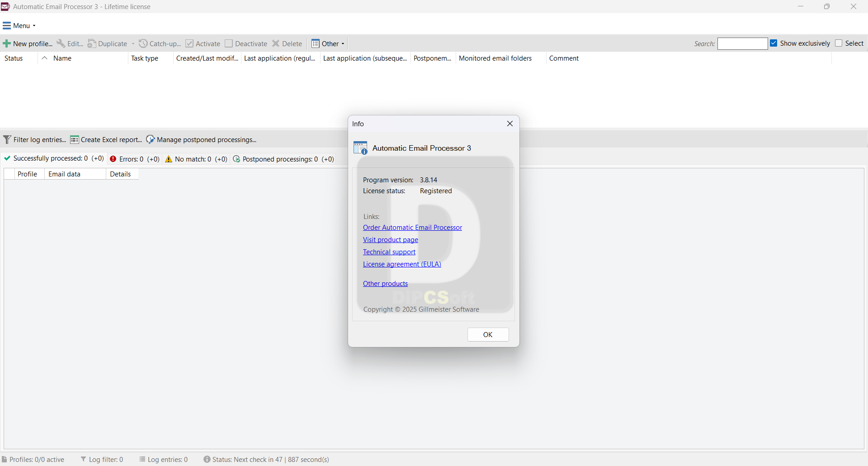This screenshot has width=868, height=466.
Task: Open the Technical support link
Action: point(389,252)
